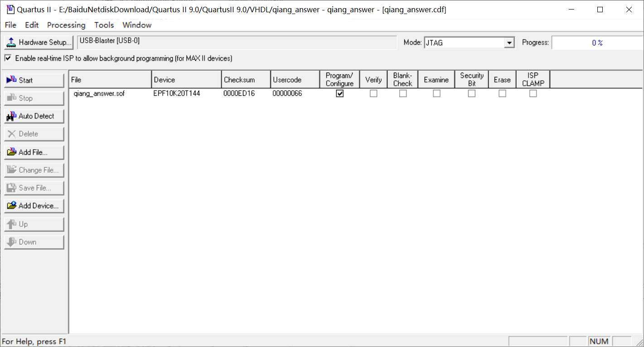Click the Device column header
This screenshot has width=644, height=347.
coord(187,79)
